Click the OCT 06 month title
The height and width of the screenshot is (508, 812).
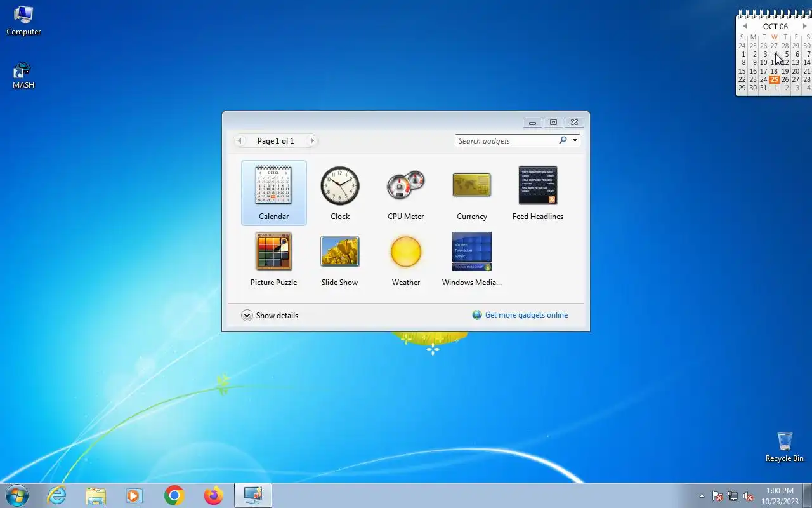[775, 27]
